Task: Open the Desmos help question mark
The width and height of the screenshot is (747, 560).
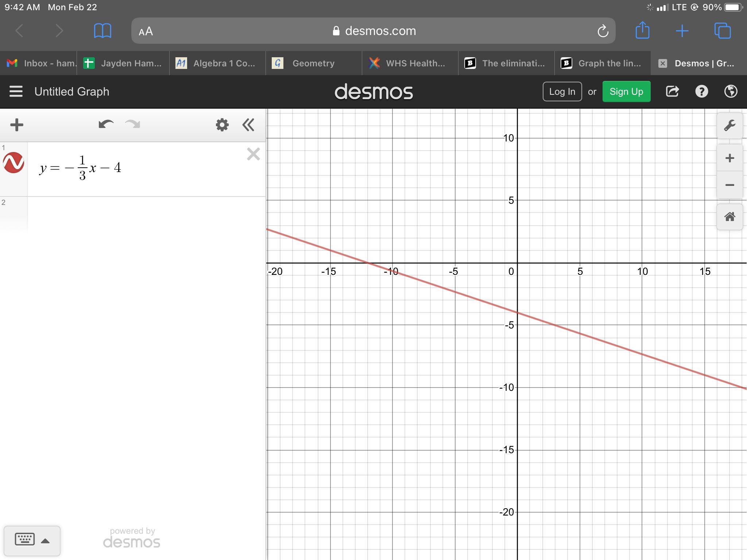Action: tap(701, 92)
